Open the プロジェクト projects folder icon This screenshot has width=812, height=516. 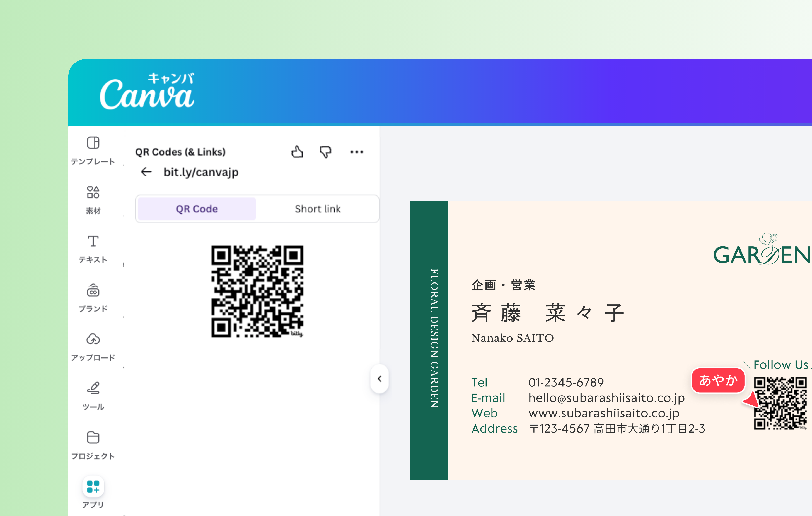pyautogui.click(x=93, y=437)
